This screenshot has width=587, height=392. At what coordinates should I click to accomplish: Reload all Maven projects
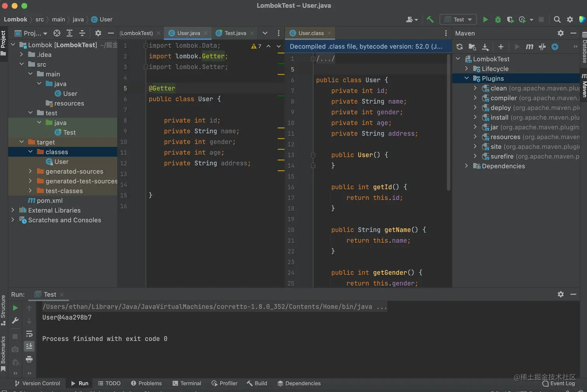[460, 47]
